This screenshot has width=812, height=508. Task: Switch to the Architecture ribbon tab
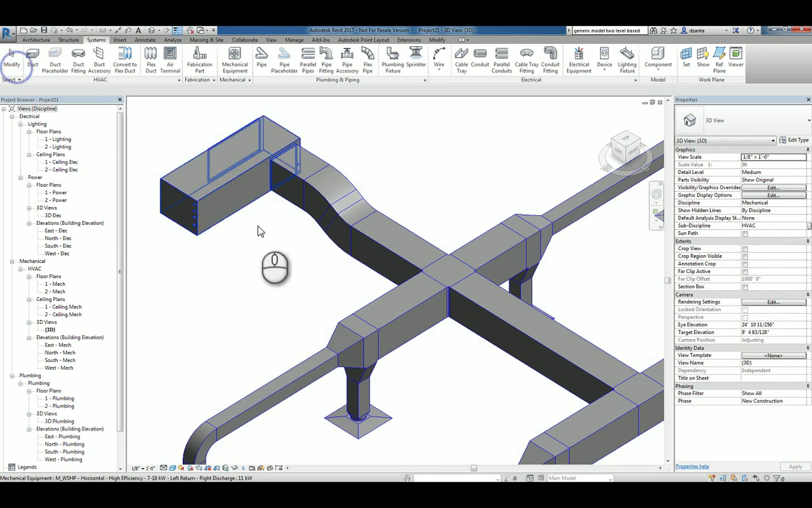tap(36, 40)
